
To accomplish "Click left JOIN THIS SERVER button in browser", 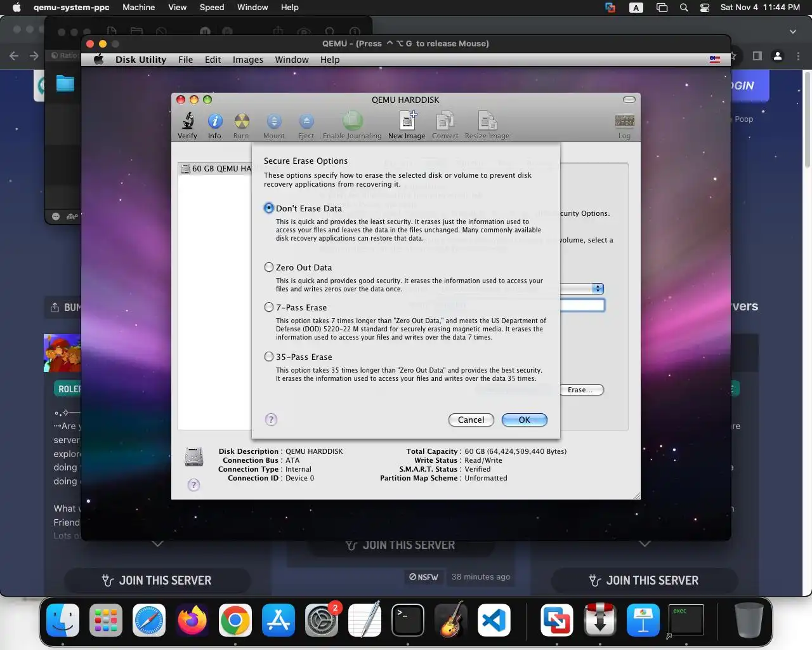I will 157,580.
